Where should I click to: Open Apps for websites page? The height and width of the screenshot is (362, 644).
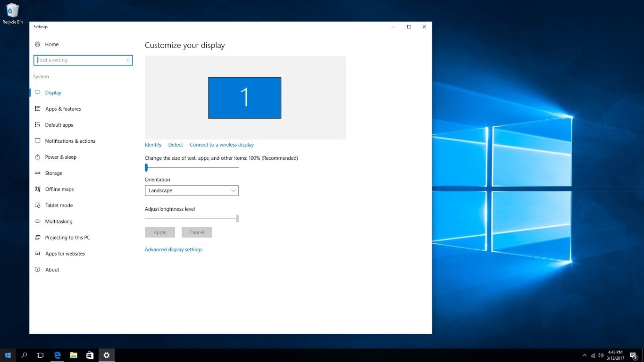point(65,254)
